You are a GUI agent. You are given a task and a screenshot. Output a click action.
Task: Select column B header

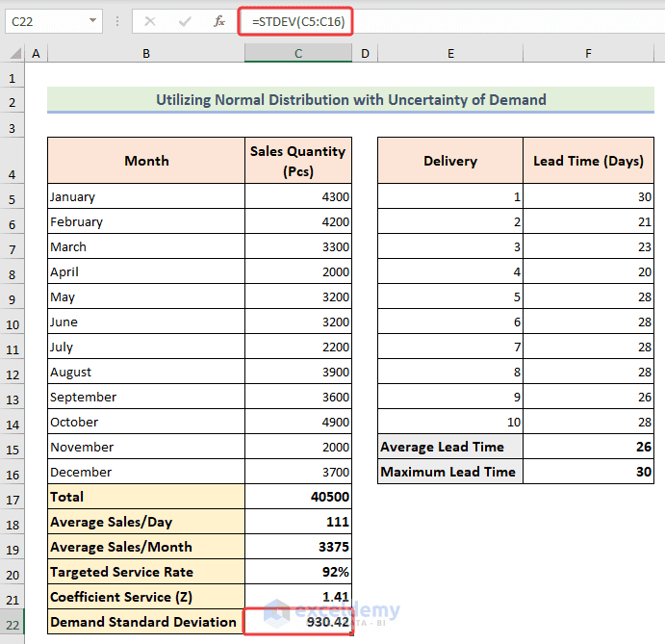[146, 54]
